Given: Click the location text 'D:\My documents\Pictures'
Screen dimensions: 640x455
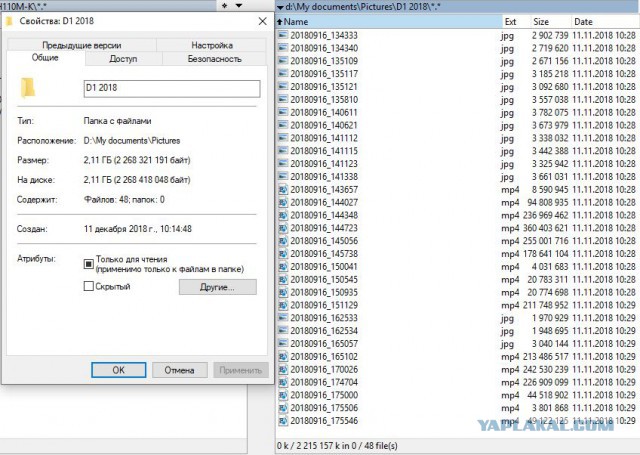Looking at the screenshot, I should pos(132,141).
